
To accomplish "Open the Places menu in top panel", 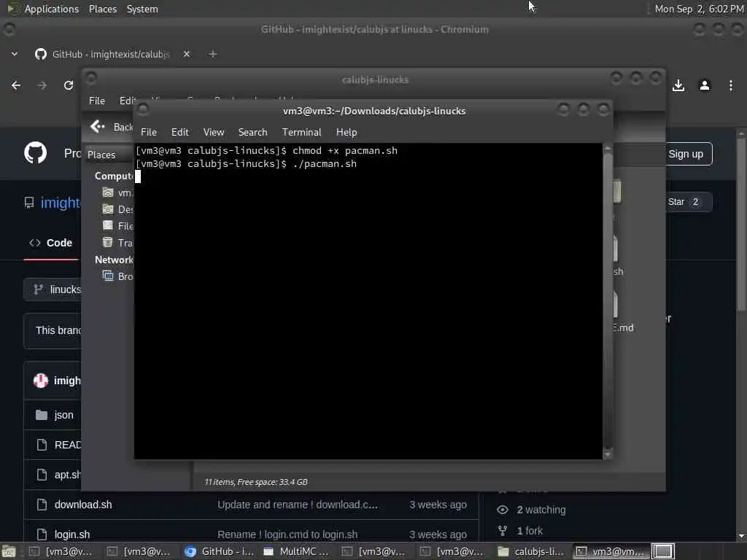I will coord(102,9).
